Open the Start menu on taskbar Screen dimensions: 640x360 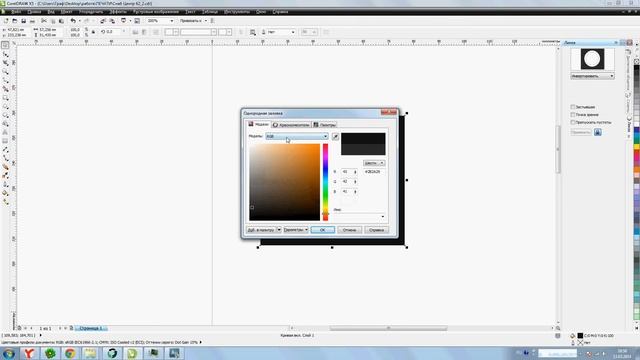[9, 353]
